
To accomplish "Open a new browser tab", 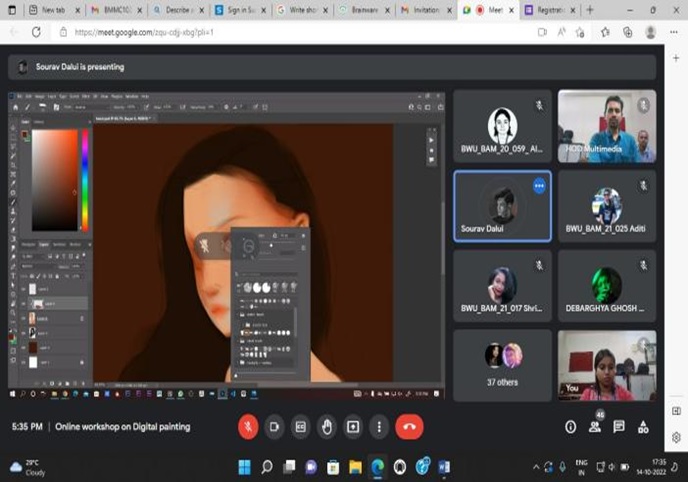I will [x=590, y=9].
